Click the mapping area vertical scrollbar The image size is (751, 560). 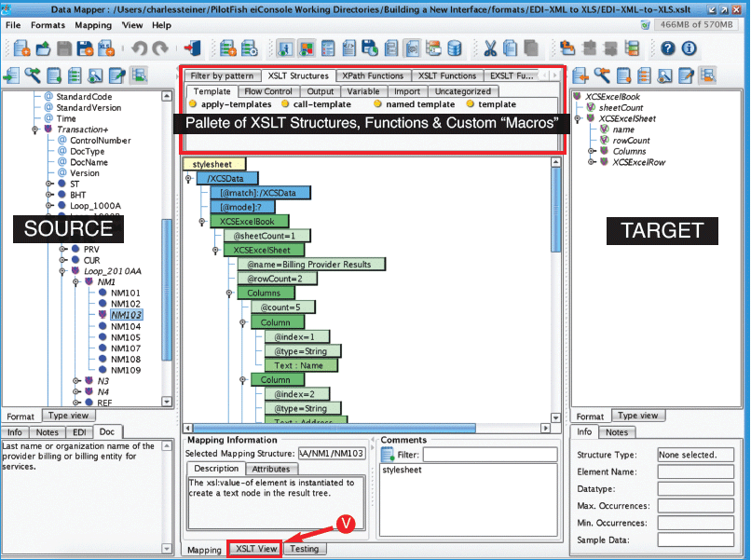555,209
